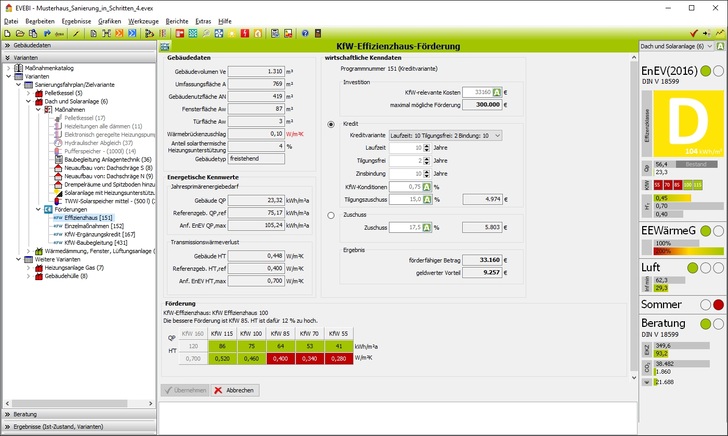Open the Kreditvariante dropdown

[x=445, y=134]
